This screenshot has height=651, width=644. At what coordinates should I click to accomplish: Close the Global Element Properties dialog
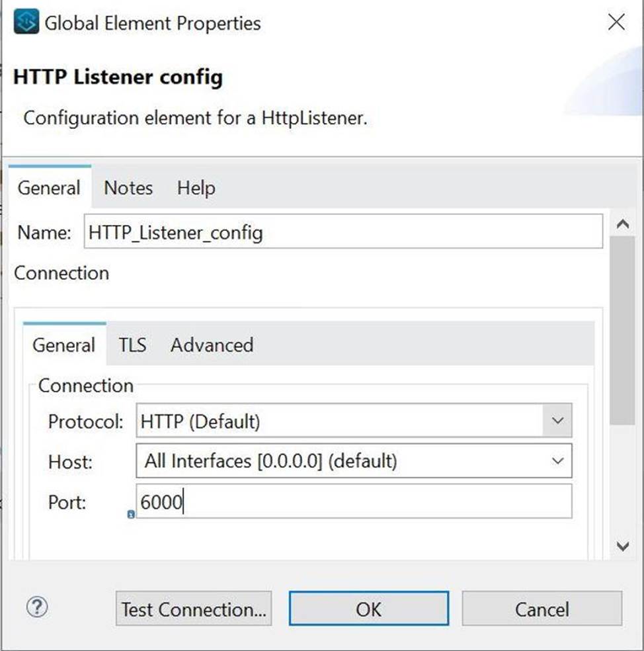[616, 22]
